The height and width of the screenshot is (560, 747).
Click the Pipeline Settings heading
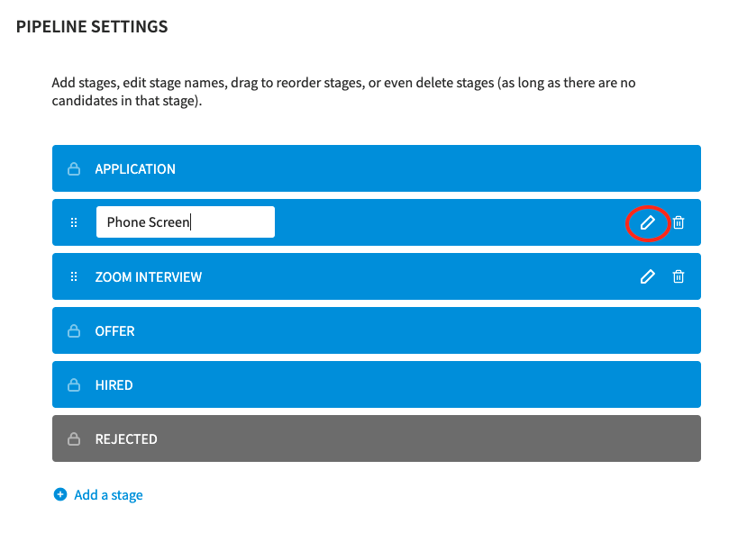[92, 27]
